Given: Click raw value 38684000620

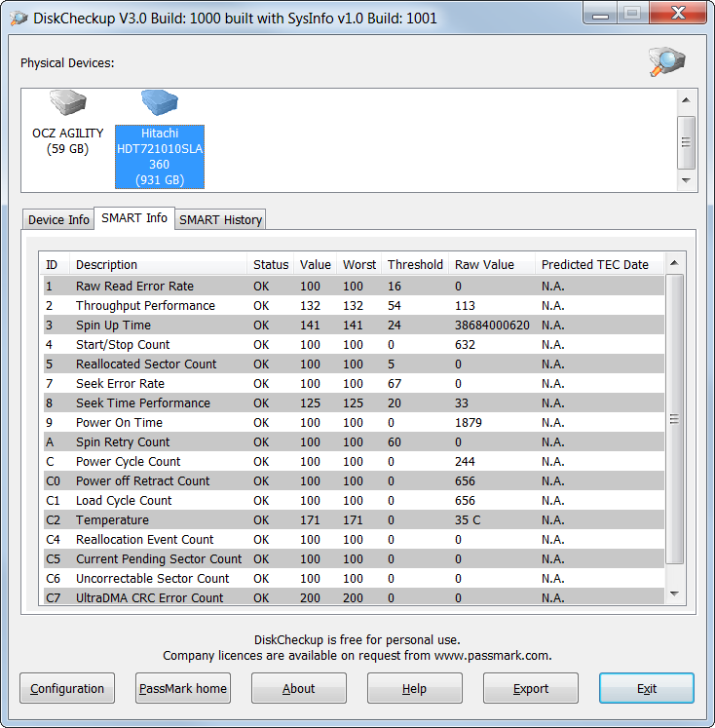Looking at the screenshot, I should [x=492, y=325].
